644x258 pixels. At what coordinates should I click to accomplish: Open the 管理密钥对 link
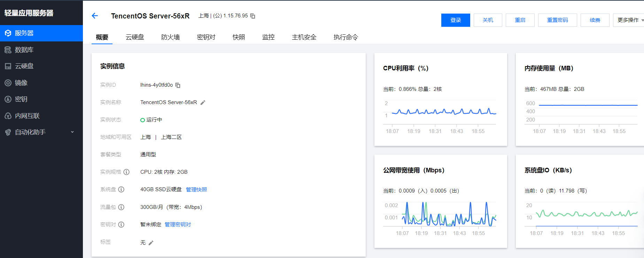tap(178, 225)
